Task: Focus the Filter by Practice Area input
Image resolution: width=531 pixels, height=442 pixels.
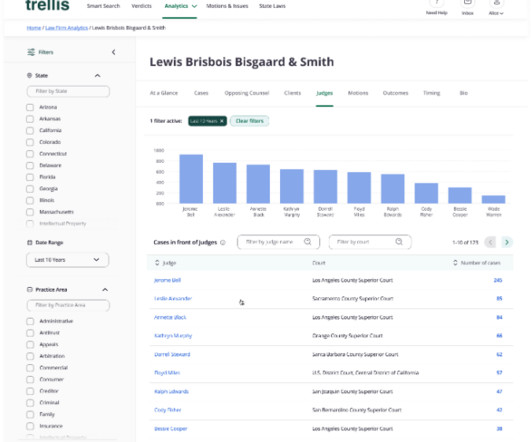Action: tap(68, 305)
